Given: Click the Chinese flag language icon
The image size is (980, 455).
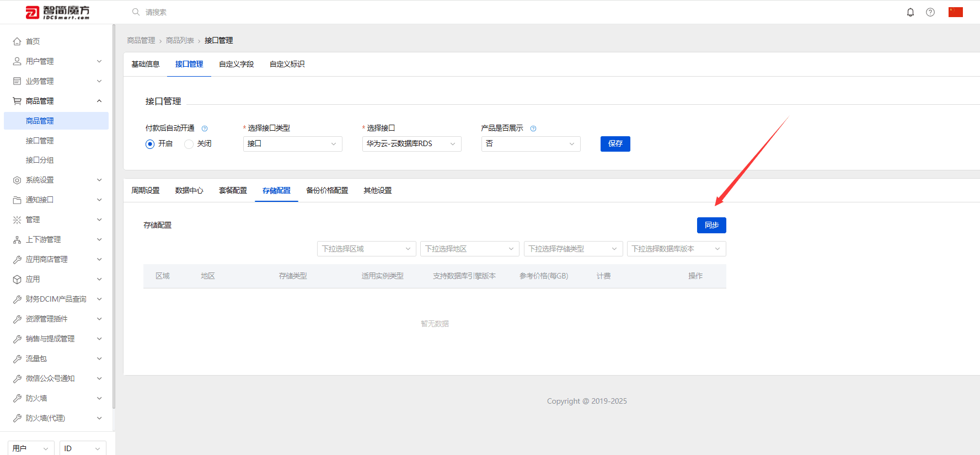Looking at the screenshot, I should click(956, 12).
